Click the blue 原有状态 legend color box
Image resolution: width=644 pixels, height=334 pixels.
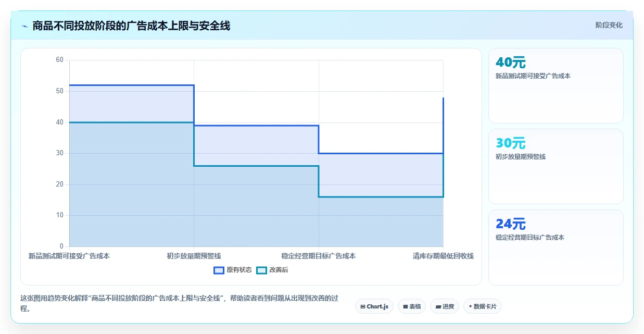[219, 270]
